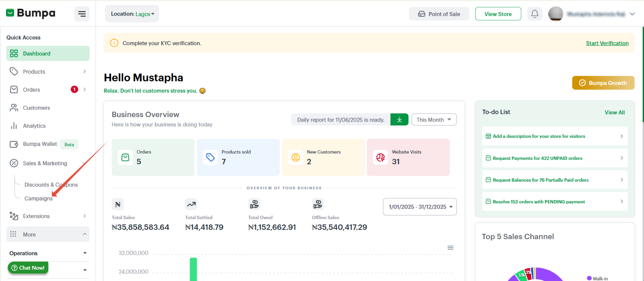The height and width of the screenshot is (281, 644).
Task: Open Point of Sale
Action: 439,14
